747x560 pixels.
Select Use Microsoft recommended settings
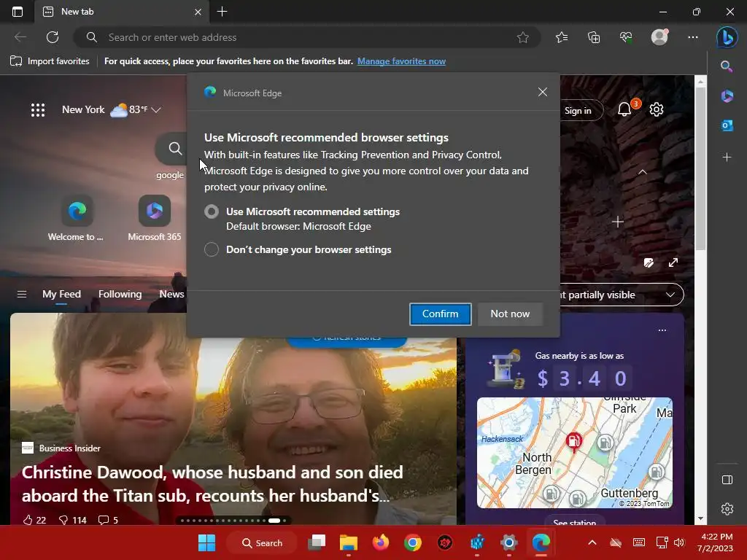tap(212, 211)
